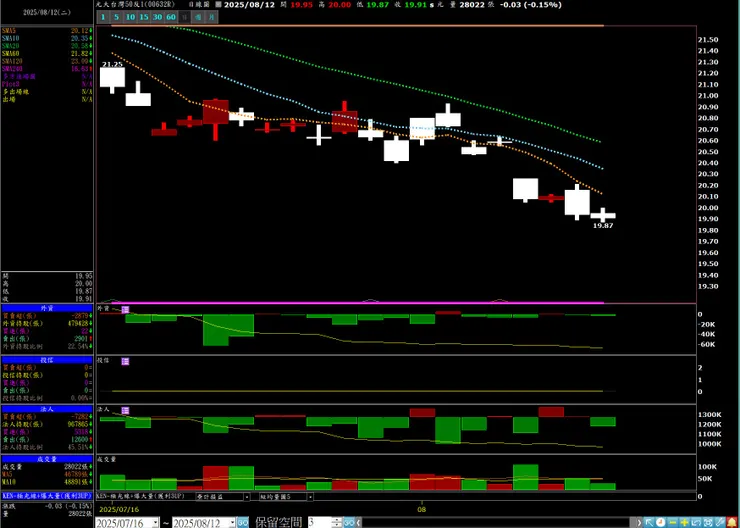Image resolution: width=740 pixels, height=528 pixels.
Task: Select the daily (日) chart period tab
Action: 185,17
